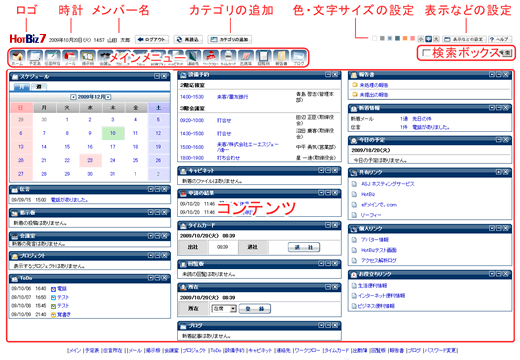Image resolution: width=520 pixels, height=360 pixels.
Task: Open the presence status (在席) dropdown
Action: pos(224,309)
